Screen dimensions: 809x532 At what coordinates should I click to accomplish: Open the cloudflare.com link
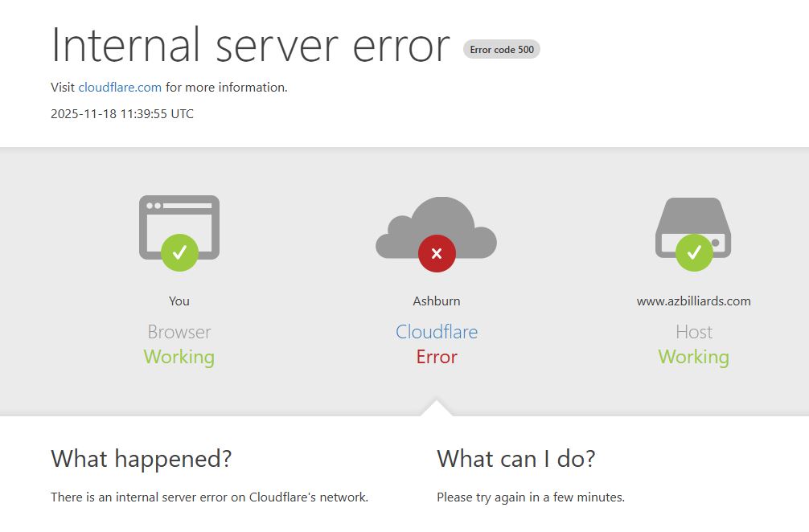click(118, 87)
